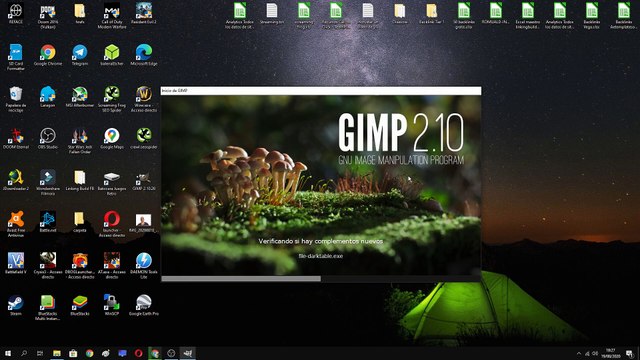The width and height of the screenshot is (640, 360).
Task: Open the notification center icon
Action: click(630, 353)
